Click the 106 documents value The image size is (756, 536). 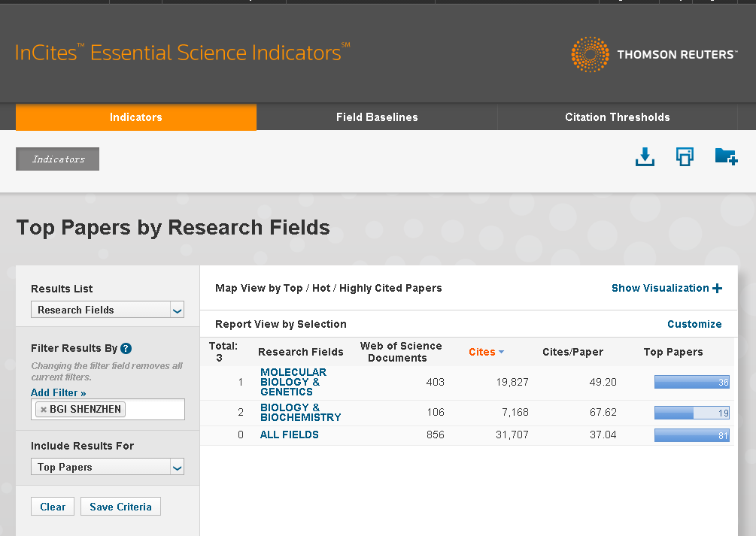click(x=436, y=412)
